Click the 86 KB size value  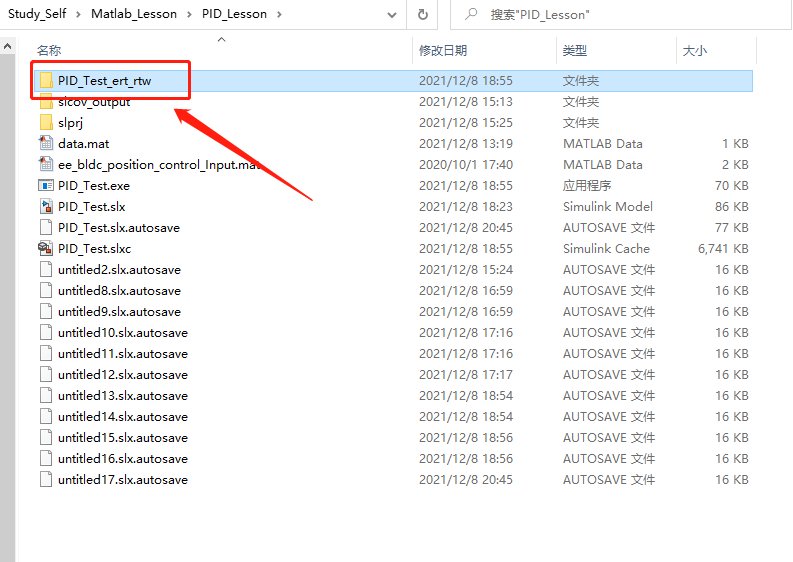pos(732,206)
